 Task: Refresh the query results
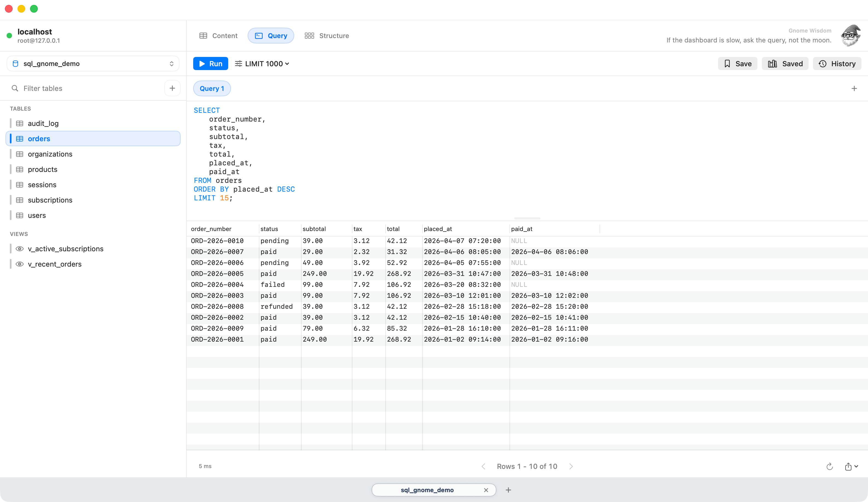(x=830, y=466)
